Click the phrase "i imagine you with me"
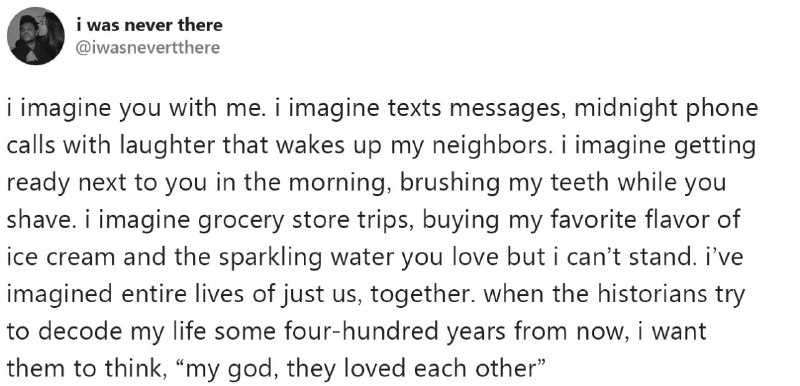Viewport: 800px width, 386px height. [x=135, y=109]
